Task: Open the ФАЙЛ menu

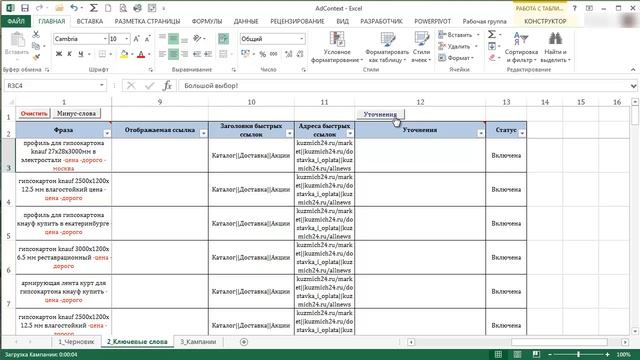Action: (x=16, y=21)
